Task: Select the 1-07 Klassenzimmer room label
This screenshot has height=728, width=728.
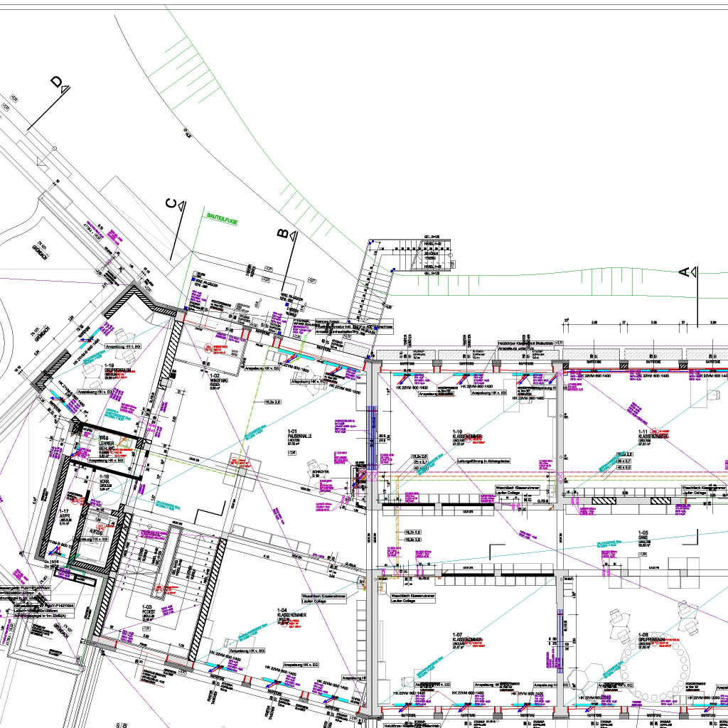Action: tap(467, 640)
